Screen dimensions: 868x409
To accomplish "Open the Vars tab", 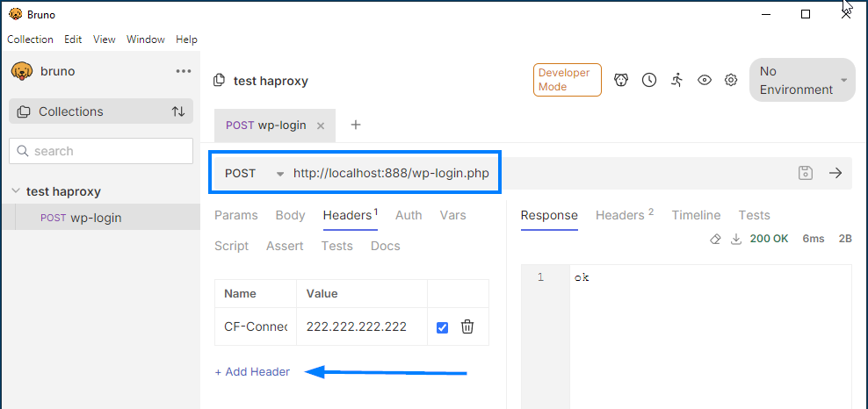I will click(452, 216).
